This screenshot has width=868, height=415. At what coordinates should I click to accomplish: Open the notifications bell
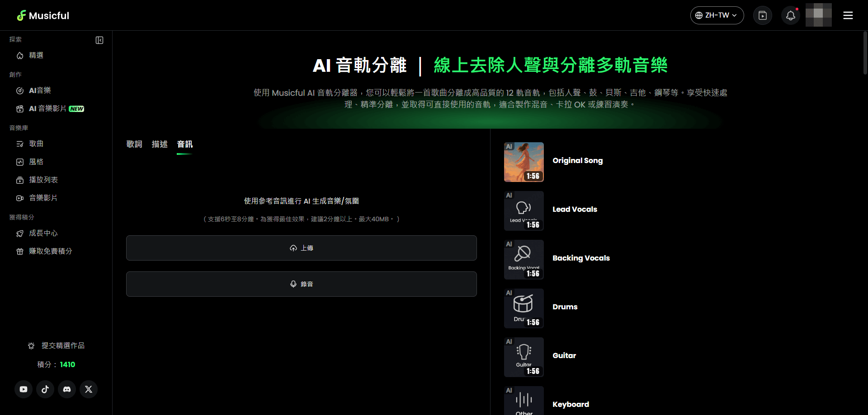(790, 15)
